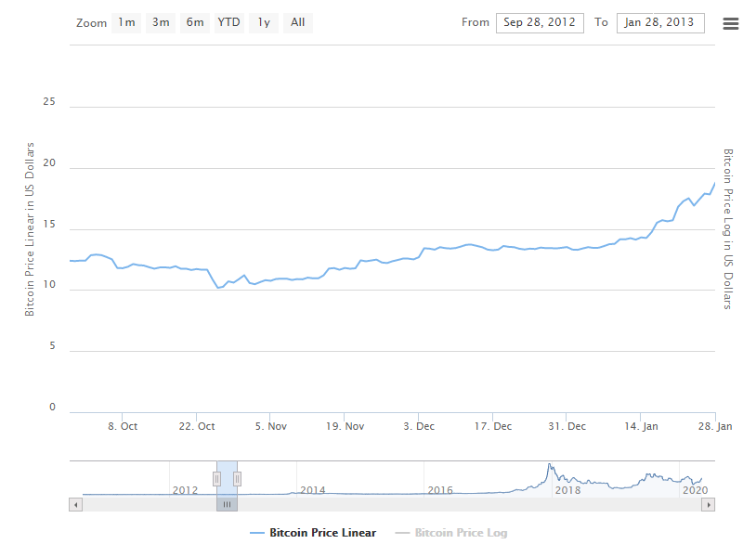The image size is (756, 544).
Task: Set zoom range to 1m
Action: coord(126,22)
